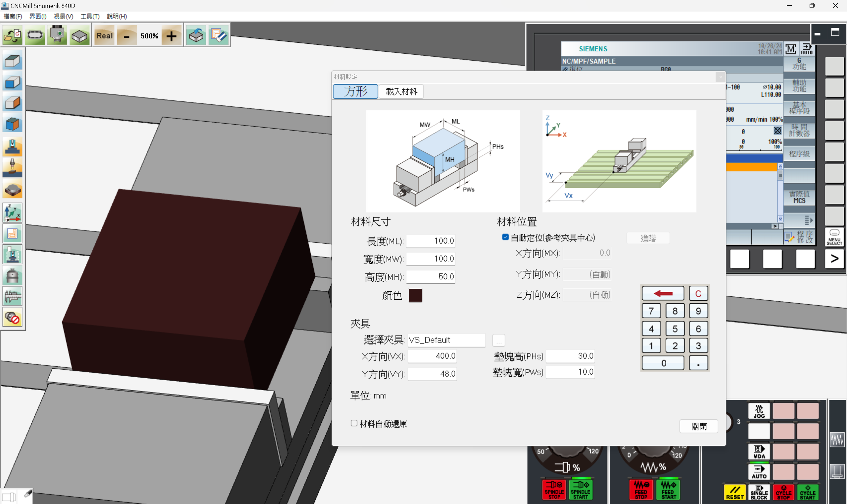This screenshot has width=847, height=504.
Task: Click the 選擇夾具 VS_Default field
Action: tap(446, 340)
